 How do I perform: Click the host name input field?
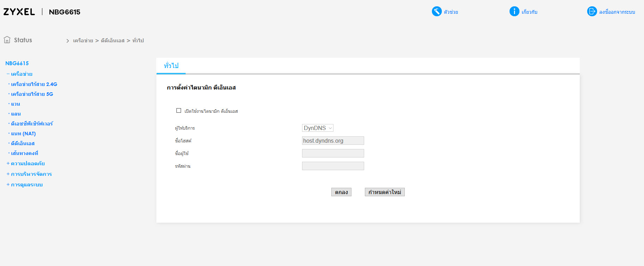[333, 141]
